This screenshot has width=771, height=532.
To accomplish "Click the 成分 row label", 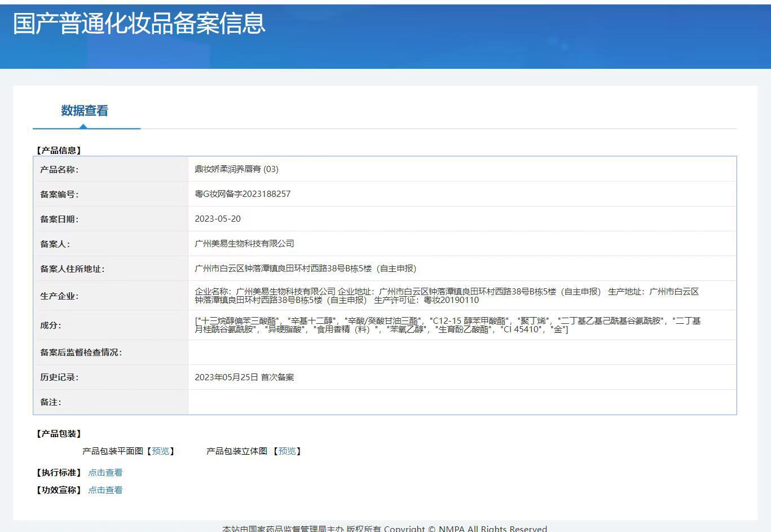I will click(51, 326).
